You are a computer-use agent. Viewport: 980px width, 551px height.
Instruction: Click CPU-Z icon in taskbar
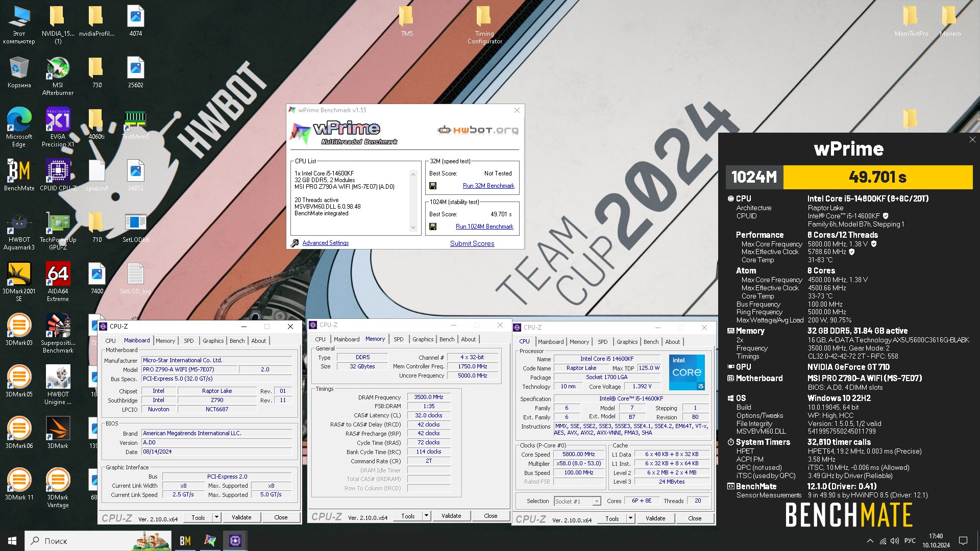(235, 541)
